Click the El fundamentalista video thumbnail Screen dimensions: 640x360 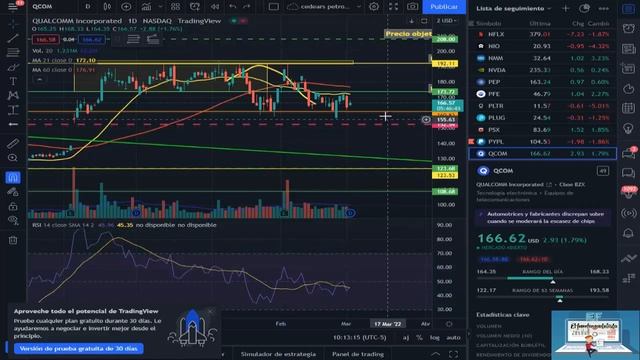[x=595, y=335]
